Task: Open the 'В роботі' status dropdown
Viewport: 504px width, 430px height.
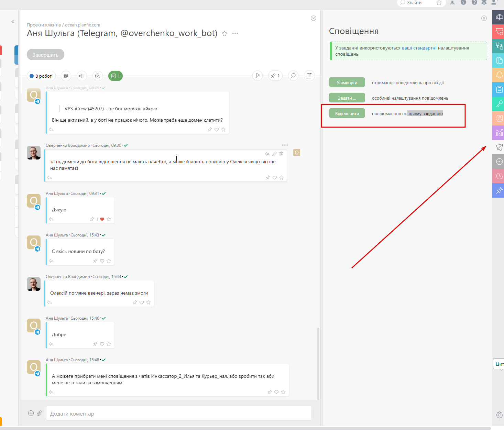Action: coord(41,76)
